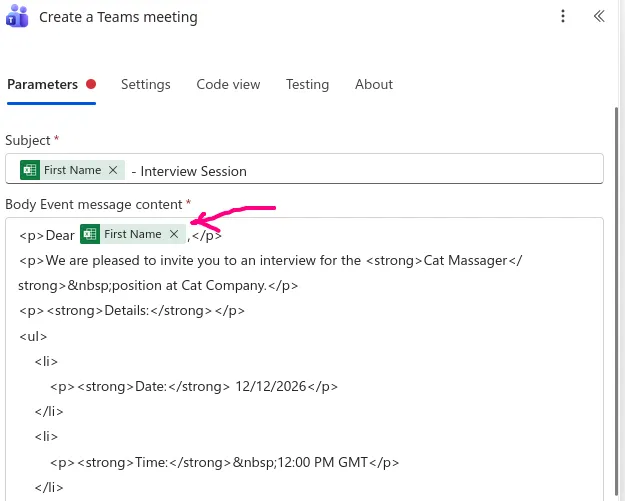Open the three-dot more options menu

[563, 16]
